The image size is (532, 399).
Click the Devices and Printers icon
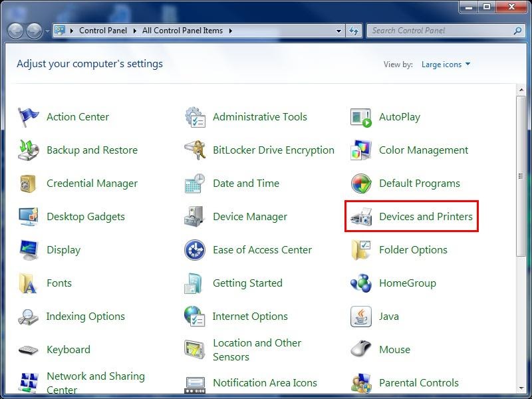361,217
